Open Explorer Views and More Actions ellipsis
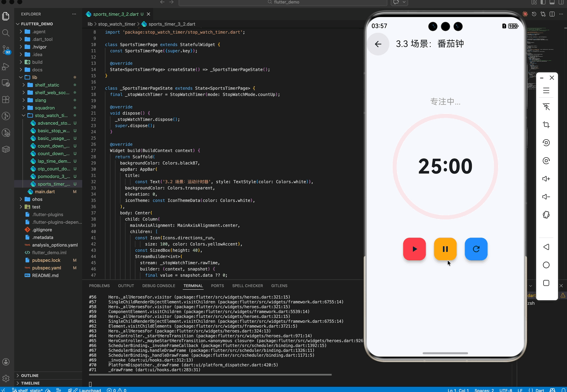This screenshot has width=567, height=392. coord(74,14)
